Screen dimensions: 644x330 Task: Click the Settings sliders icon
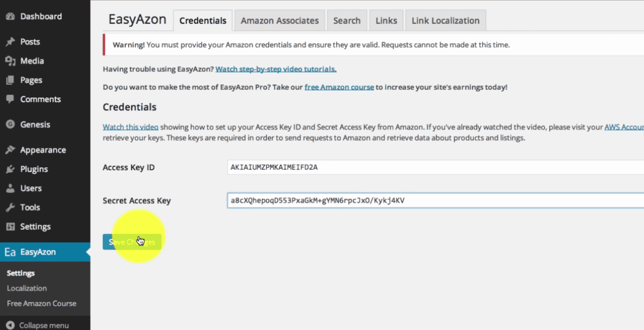[10, 227]
